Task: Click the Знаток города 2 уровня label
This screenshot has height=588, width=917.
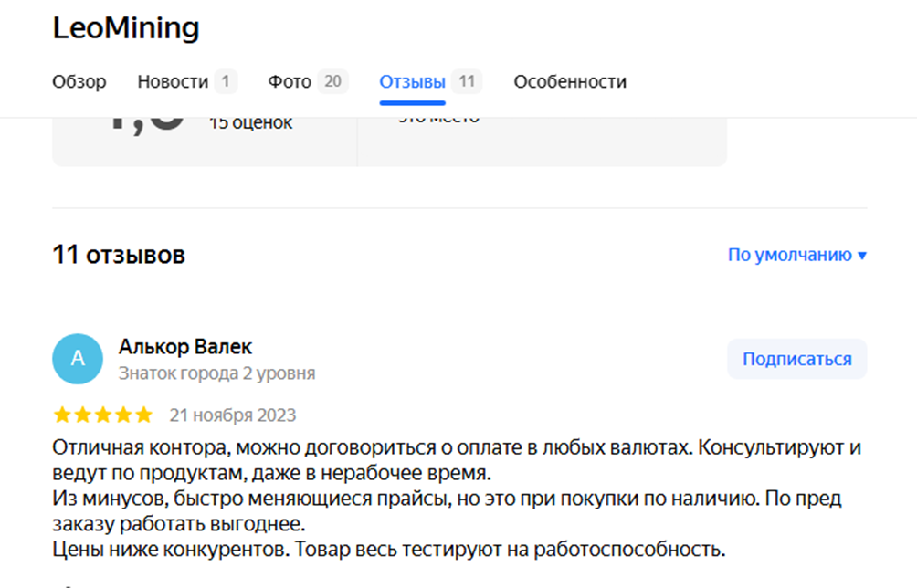Action: (217, 373)
